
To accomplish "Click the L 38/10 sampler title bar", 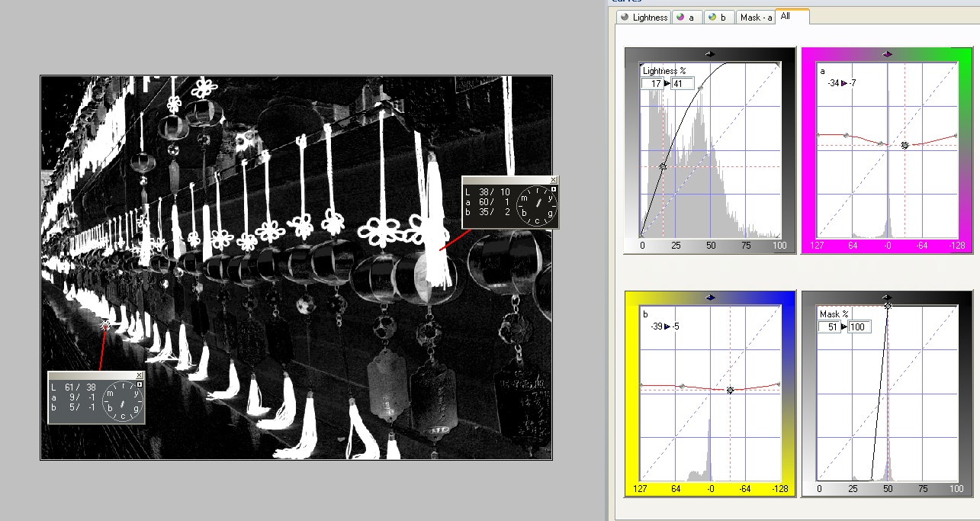I will [x=506, y=180].
